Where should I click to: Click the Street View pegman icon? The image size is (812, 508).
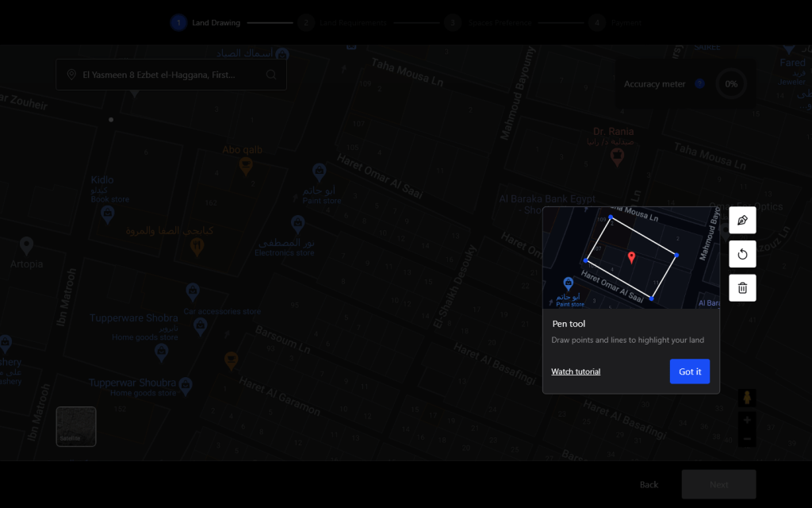(746, 398)
